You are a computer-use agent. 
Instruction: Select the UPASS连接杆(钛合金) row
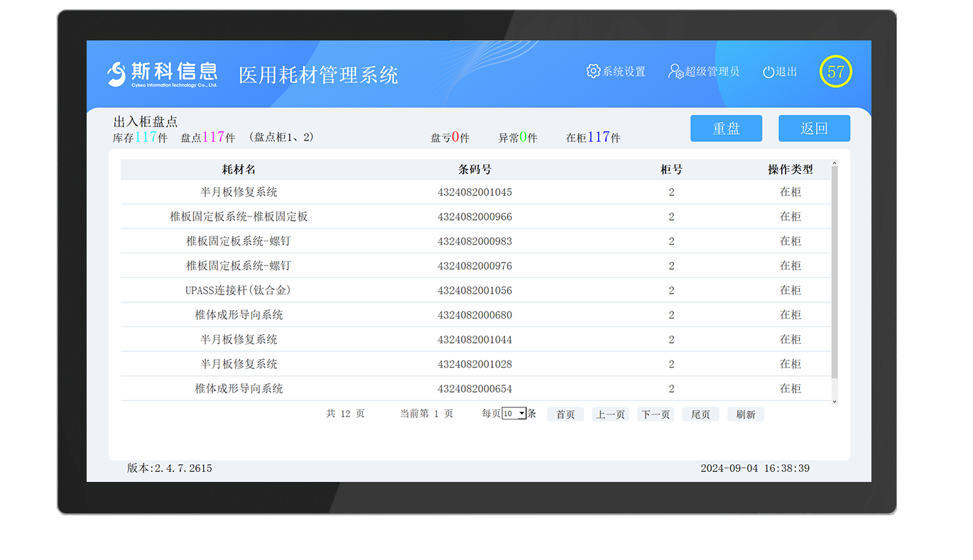476,290
